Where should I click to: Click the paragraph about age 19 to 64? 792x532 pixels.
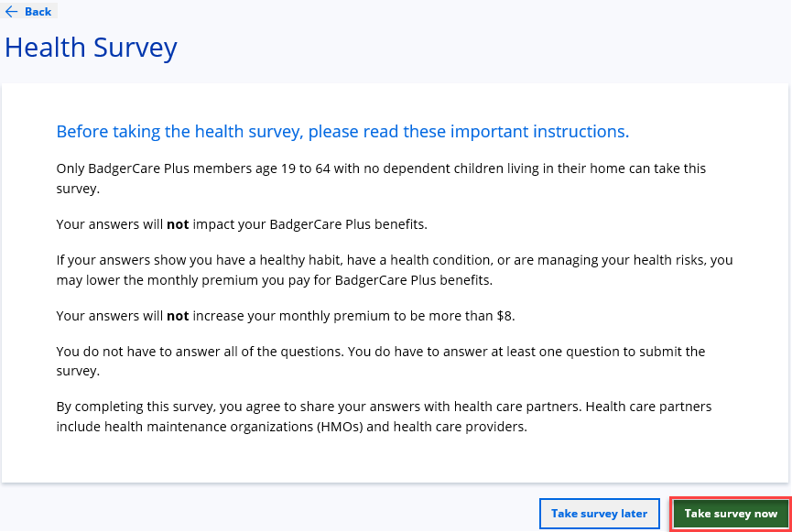(380, 178)
